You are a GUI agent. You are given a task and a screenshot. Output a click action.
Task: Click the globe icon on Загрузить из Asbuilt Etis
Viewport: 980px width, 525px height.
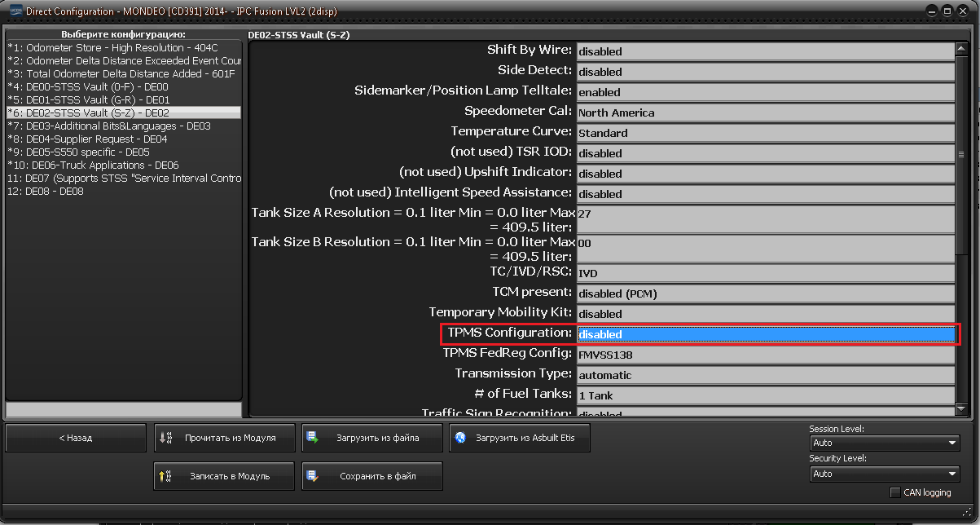460,438
